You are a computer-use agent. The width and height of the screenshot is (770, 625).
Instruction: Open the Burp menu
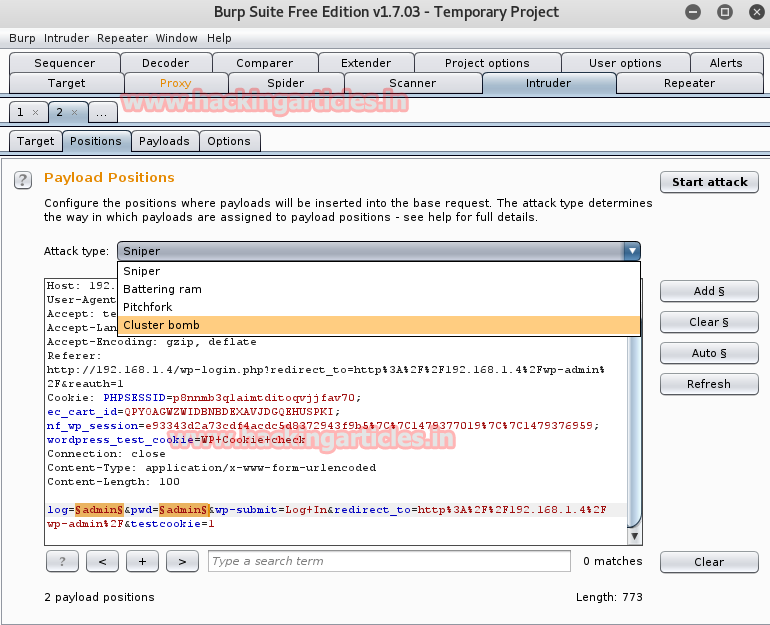pos(22,38)
